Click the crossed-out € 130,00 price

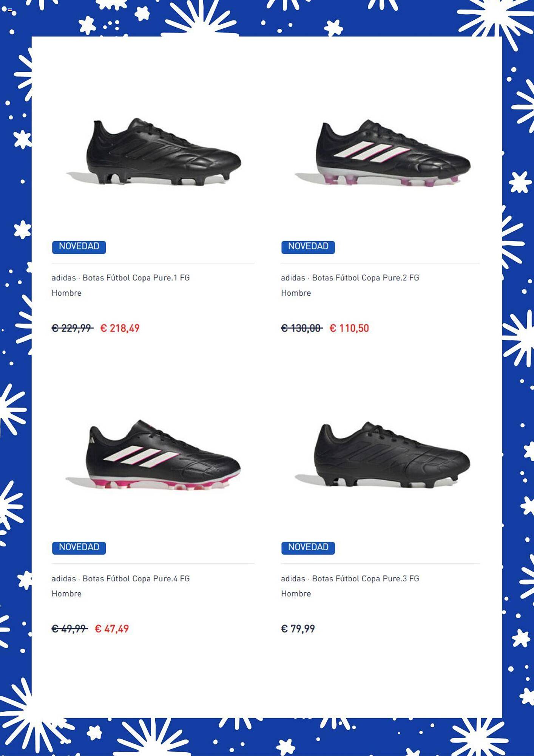[302, 328]
